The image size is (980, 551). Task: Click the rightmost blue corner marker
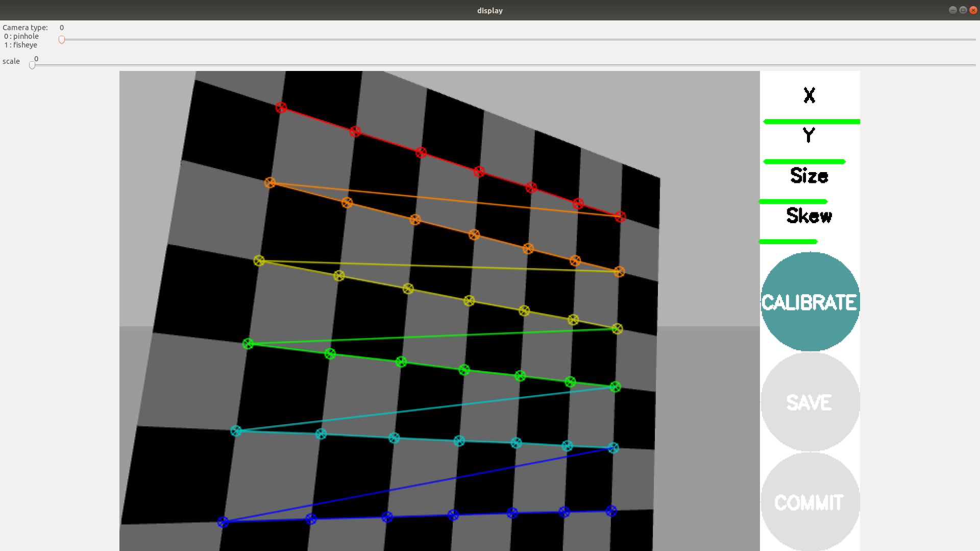[611, 511]
